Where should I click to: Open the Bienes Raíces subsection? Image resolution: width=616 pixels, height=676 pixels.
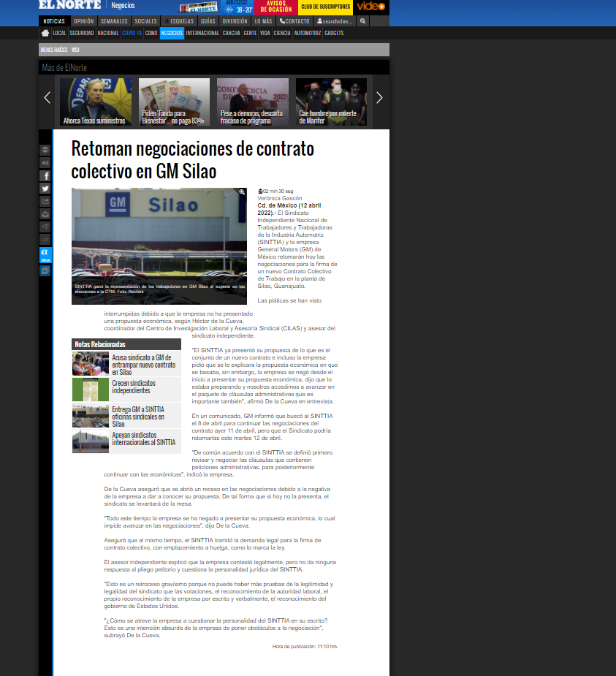tap(54, 50)
